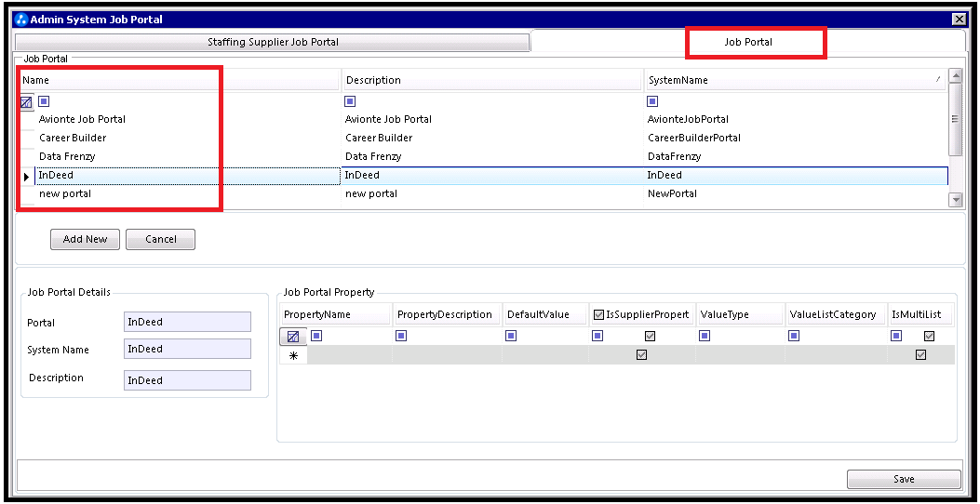This screenshot has width=980, height=504.
Task: Sort by Description column header
Action: point(493,80)
